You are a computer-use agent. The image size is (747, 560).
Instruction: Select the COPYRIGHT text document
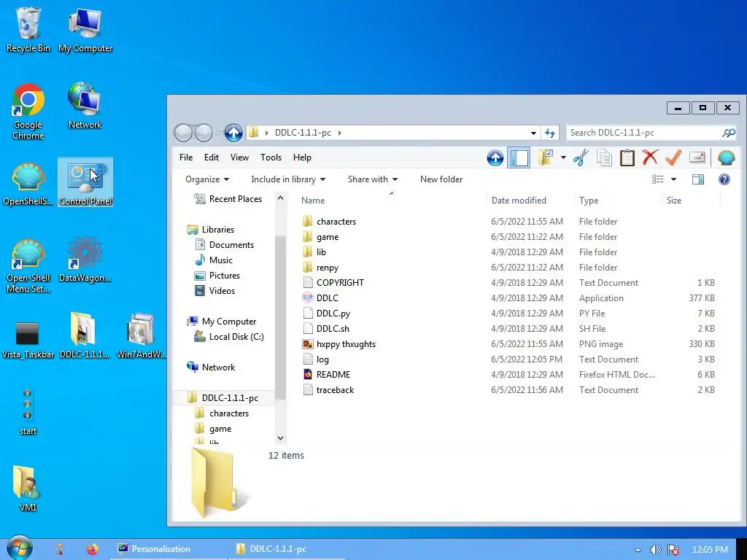(340, 283)
